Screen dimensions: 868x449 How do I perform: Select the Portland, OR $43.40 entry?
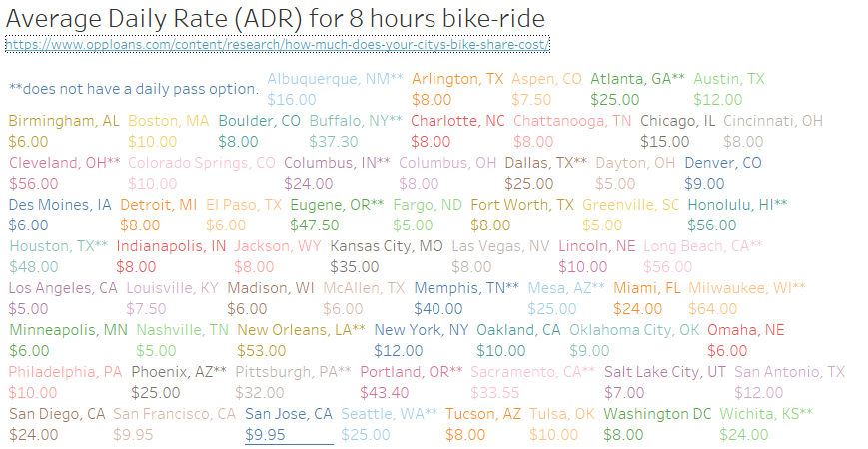coord(412,382)
